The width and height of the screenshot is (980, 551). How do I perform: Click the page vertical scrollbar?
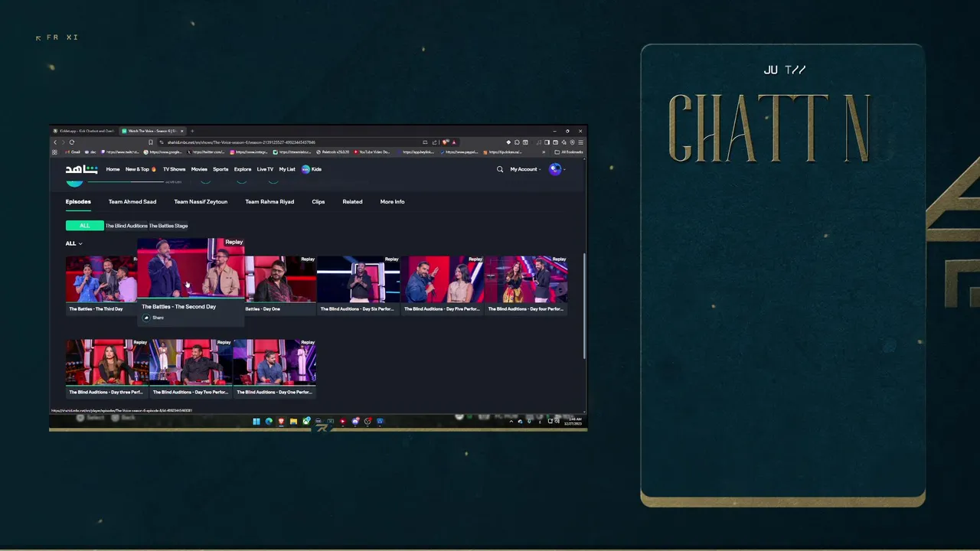584,306
